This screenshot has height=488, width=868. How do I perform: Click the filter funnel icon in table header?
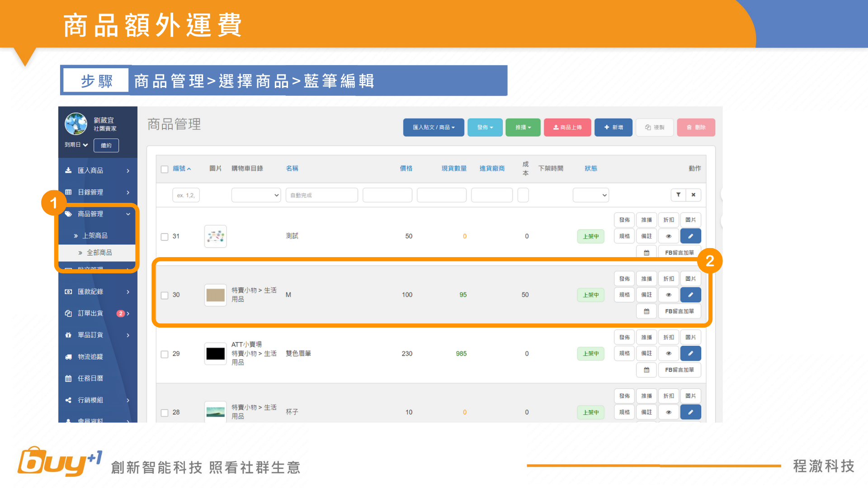pos(678,195)
